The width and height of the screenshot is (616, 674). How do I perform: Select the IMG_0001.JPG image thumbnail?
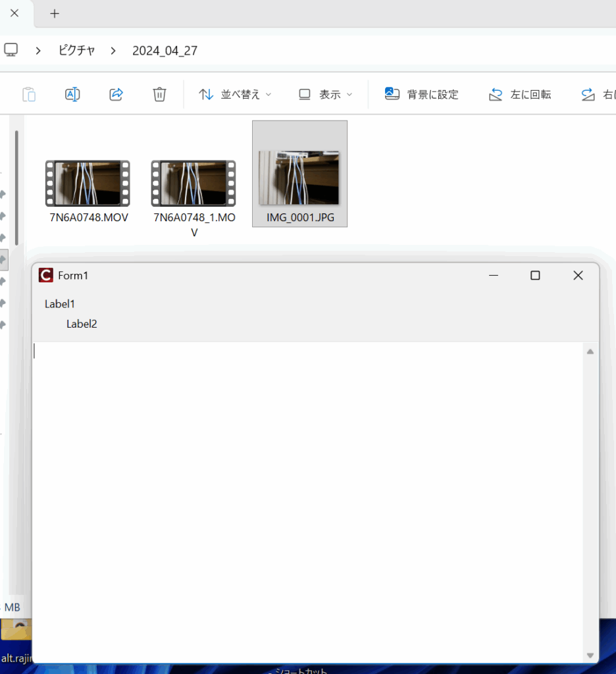(x=299, y=178)
